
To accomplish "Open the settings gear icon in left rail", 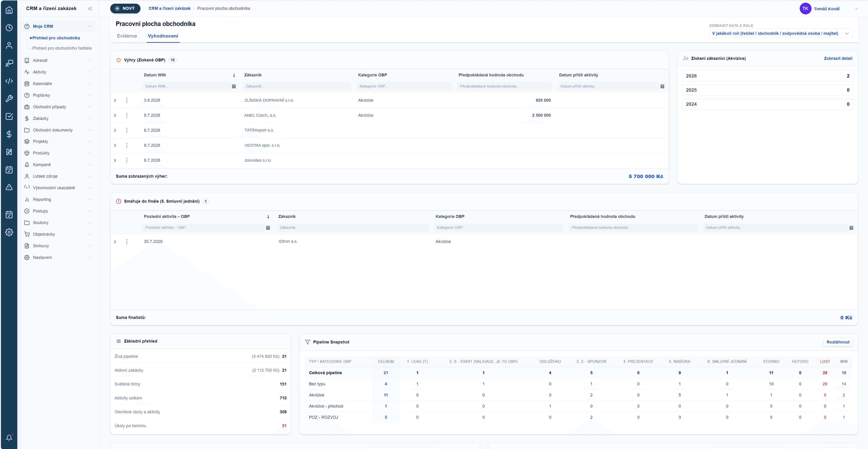I will tap(9, 232).
